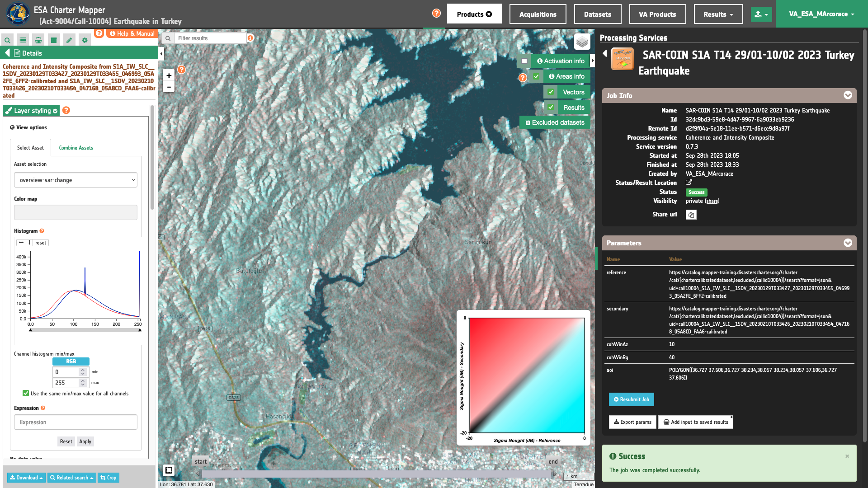Click the Expression input field

[x=75, y=422]
